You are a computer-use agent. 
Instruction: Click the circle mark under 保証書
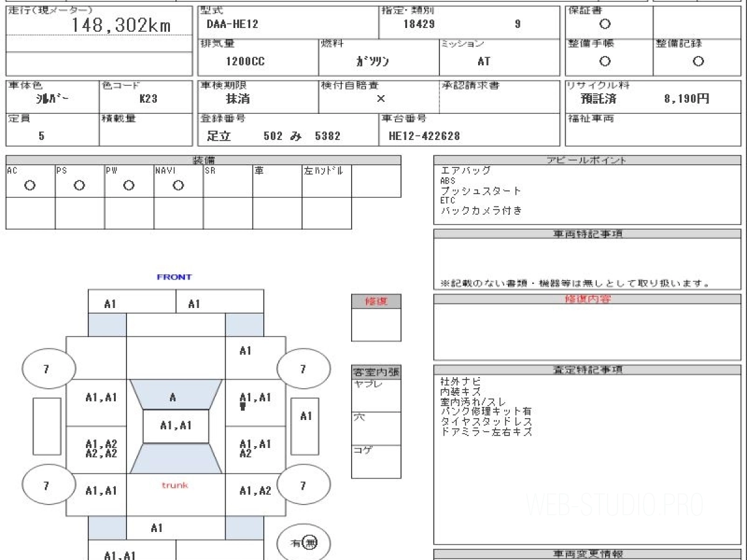pos(604,24)
